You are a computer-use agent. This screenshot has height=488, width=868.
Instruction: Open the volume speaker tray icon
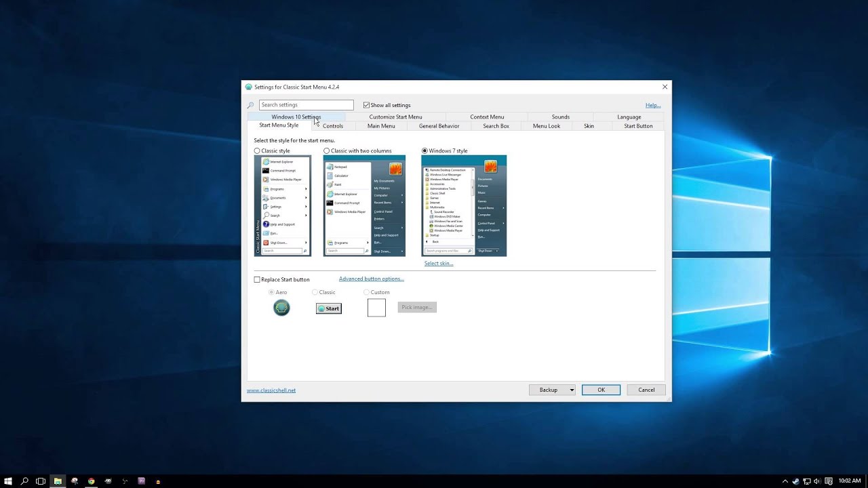click(817, 481)
